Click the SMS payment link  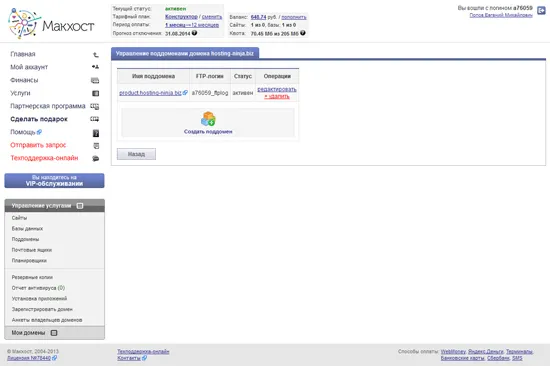(517, 358)
